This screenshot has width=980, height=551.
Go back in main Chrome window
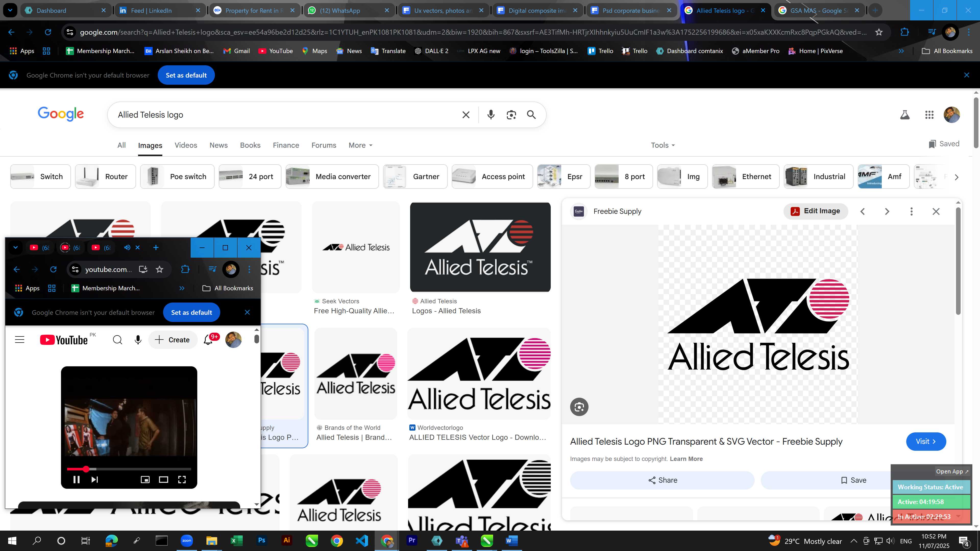(11, 32)
